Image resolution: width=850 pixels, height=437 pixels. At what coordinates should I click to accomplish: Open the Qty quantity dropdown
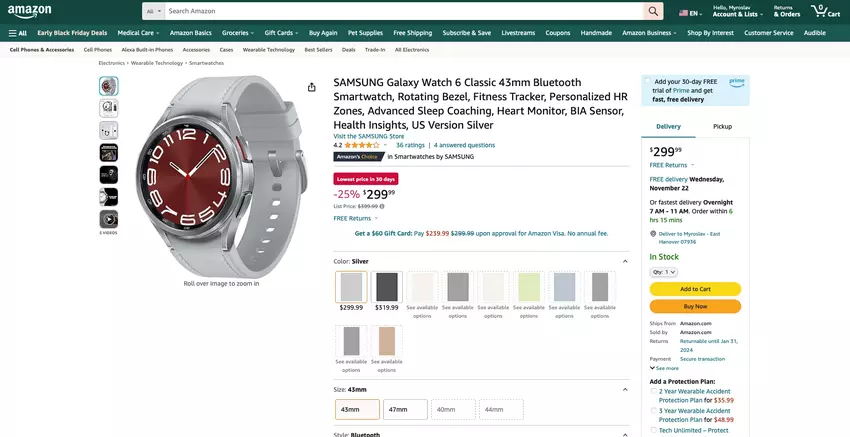(664, 271)
